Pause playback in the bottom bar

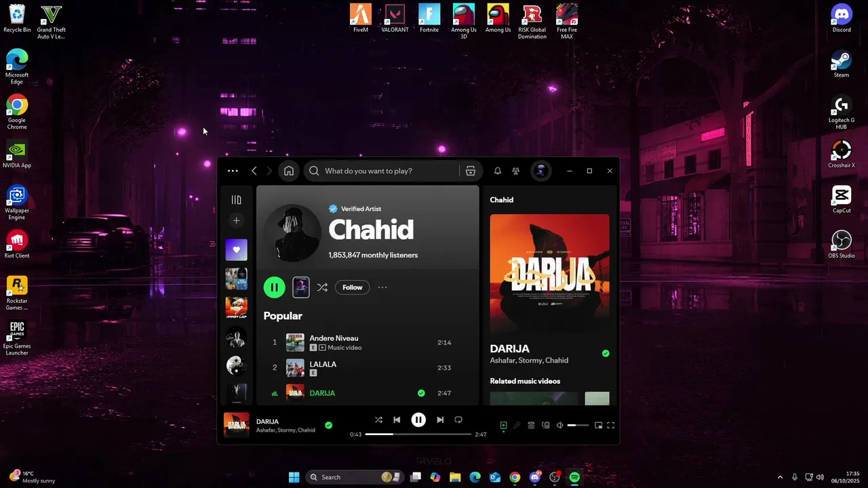[x=418, y=420]
